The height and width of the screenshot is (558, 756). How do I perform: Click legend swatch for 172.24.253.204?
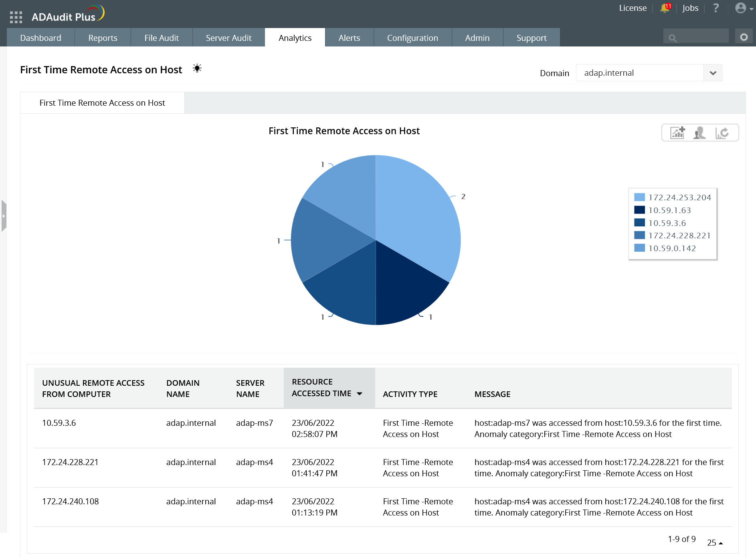[x=639, y=197]
